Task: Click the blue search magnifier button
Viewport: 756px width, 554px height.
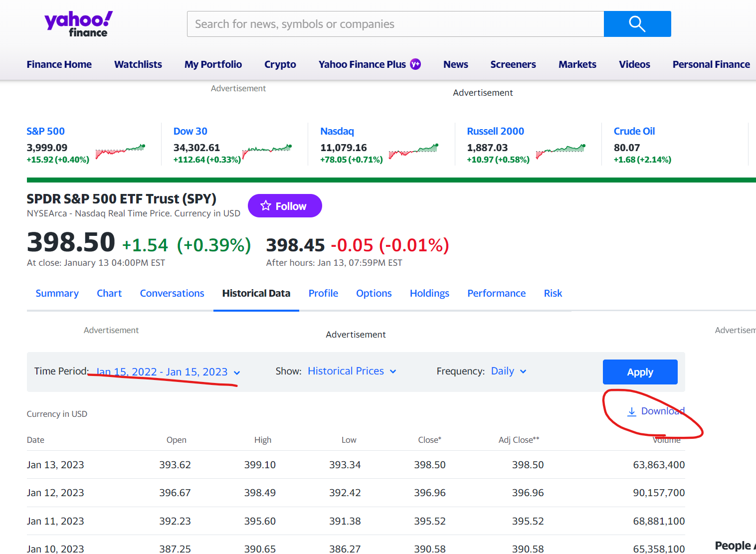Action: tap(637, 24)
